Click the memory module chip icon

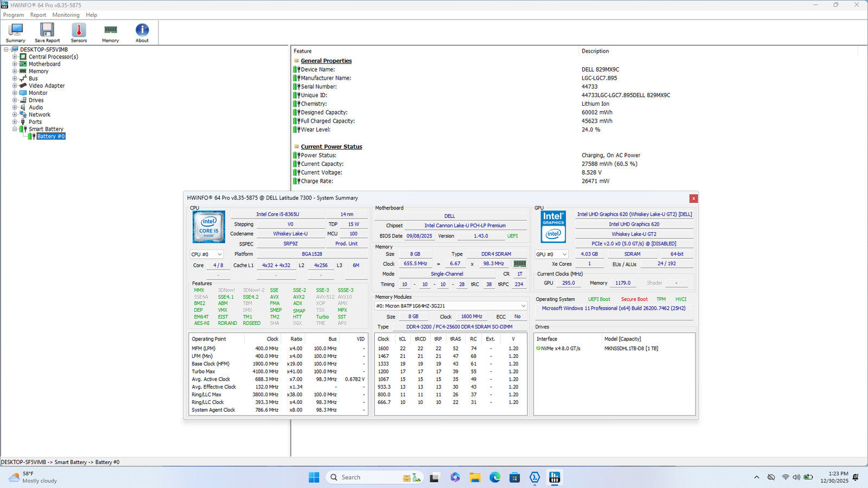coord(520,264)
